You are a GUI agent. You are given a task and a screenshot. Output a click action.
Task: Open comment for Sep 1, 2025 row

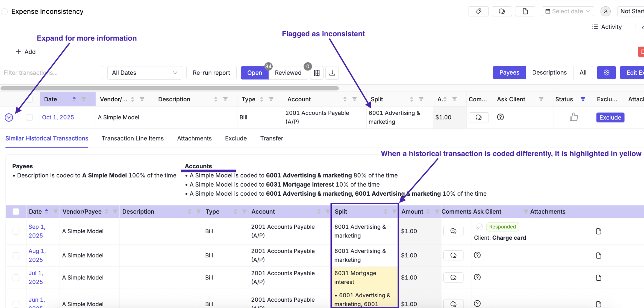pyautogui.click(x=453, y=231)
